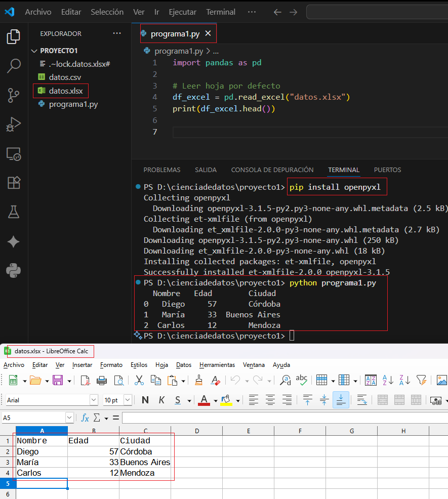The height and width of the screenshot is (499, 448).
Task: Click the Name Box showing A5
Action: coord(33,418)
